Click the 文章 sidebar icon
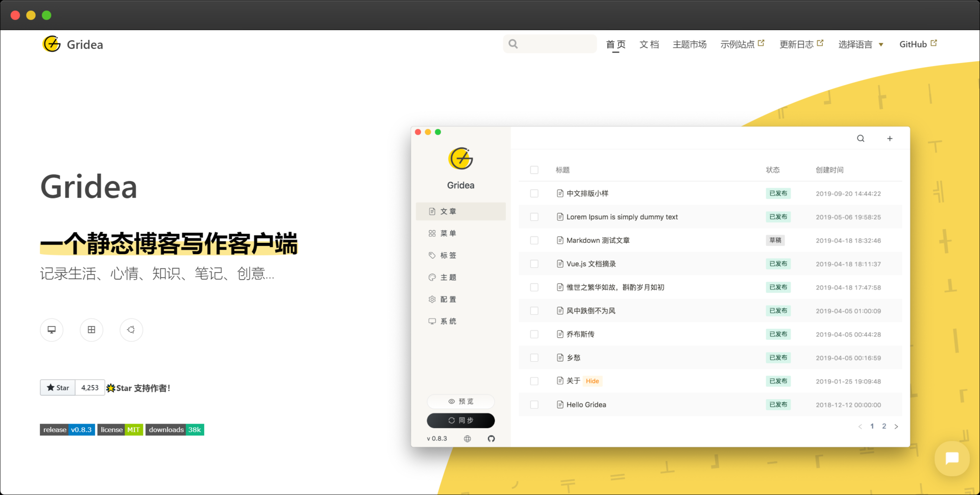980x495 pixels. coord(432,211)
